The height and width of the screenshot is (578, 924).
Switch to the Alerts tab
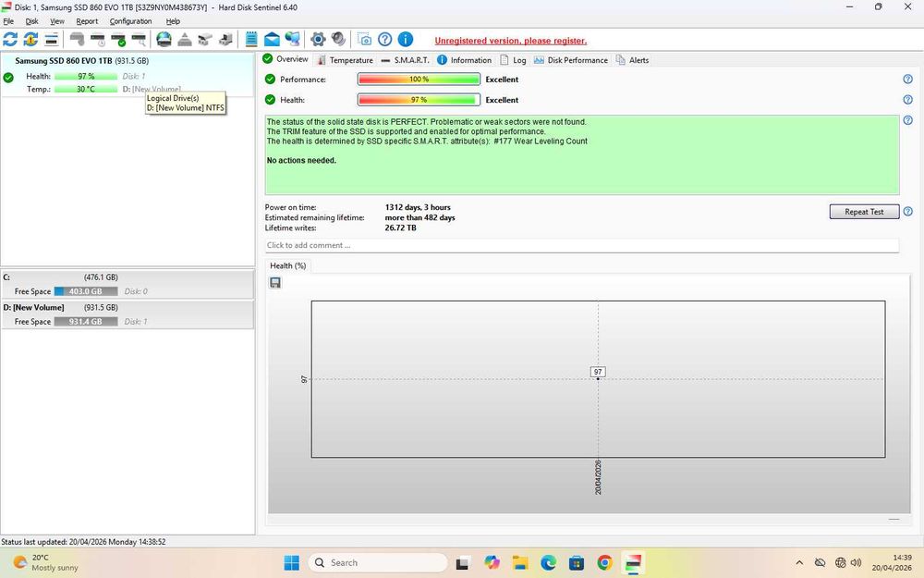[632, 60]
